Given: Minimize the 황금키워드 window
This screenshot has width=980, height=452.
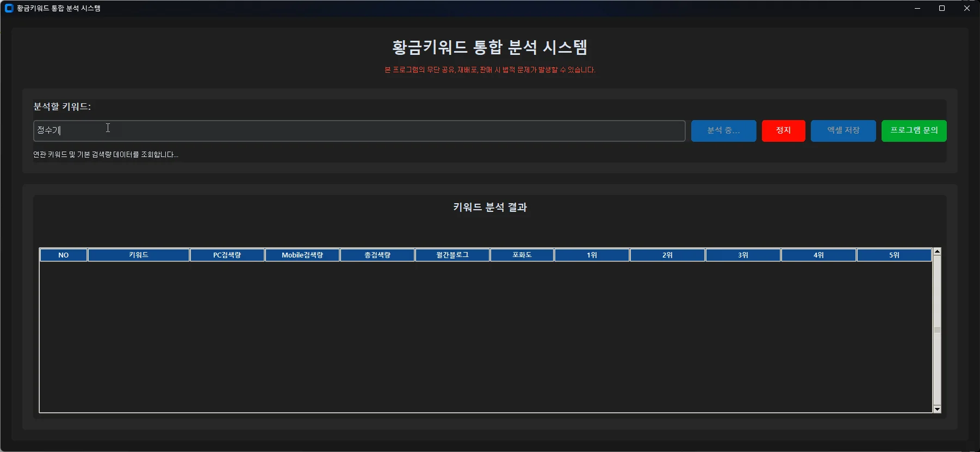Looking at the screenshot, I should tap(917, 8).
